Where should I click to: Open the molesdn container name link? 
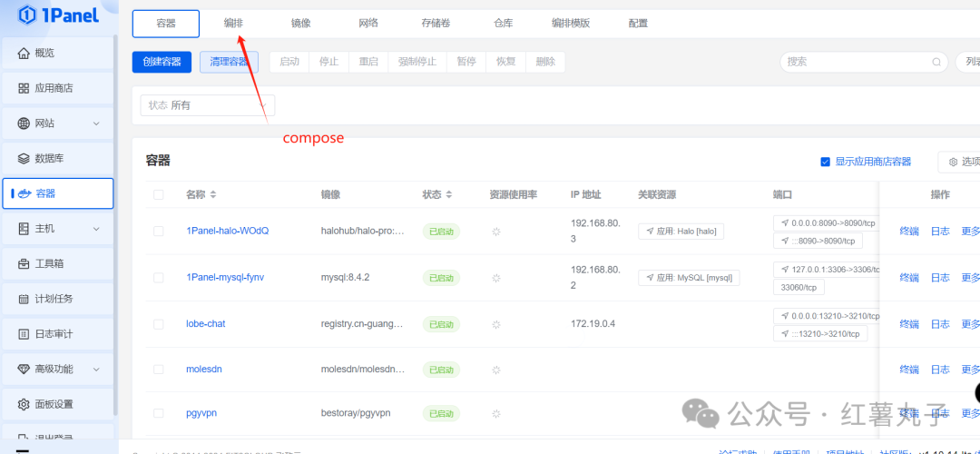[204, 369]
